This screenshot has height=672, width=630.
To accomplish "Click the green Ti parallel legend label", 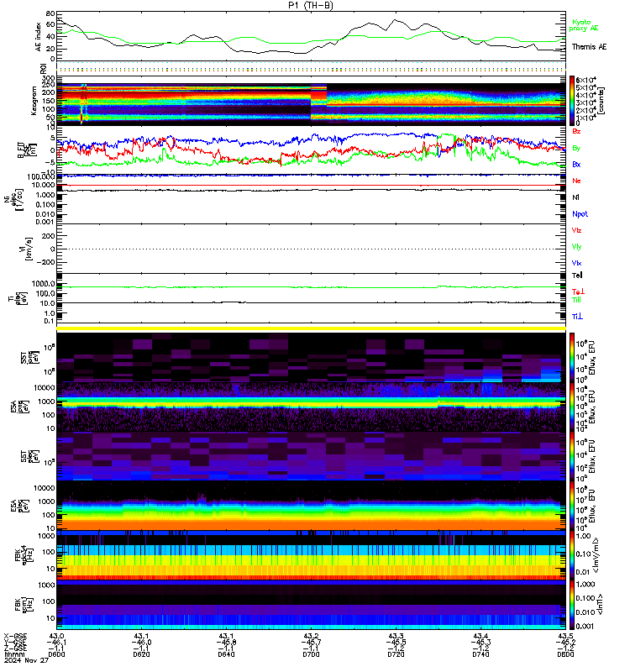I will pyautogui.click(x=576, y=300).
